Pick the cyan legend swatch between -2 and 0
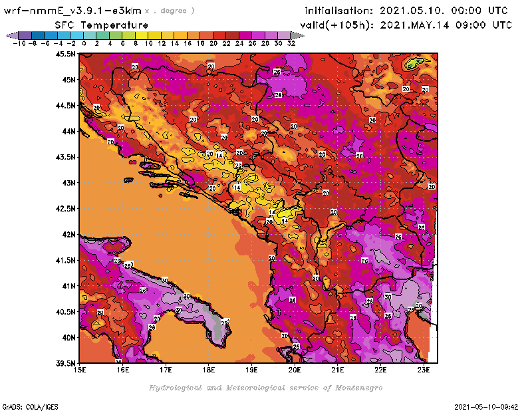Viewport: 532px width, 411px height. [76, 35]
